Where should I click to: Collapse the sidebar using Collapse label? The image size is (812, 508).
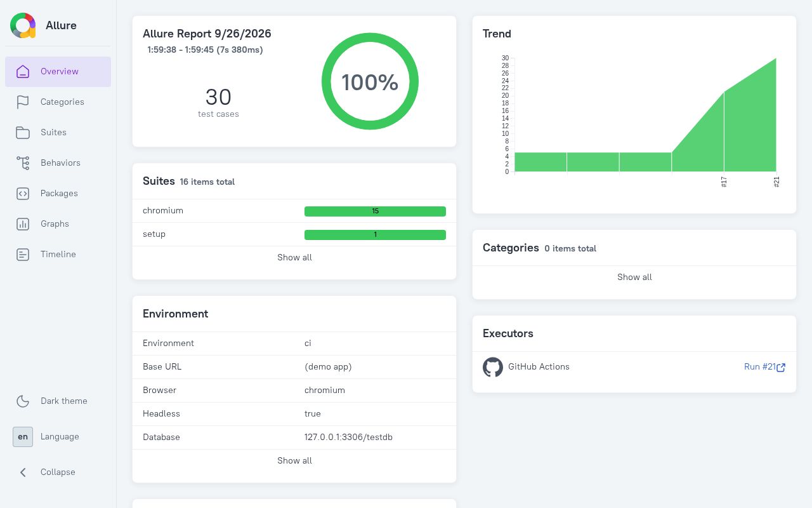(58, 472)
